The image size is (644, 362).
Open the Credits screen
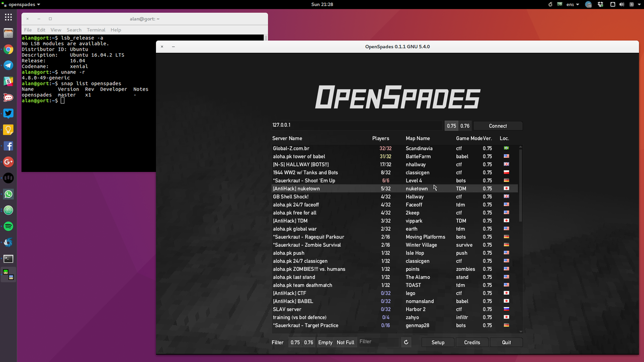472,342
